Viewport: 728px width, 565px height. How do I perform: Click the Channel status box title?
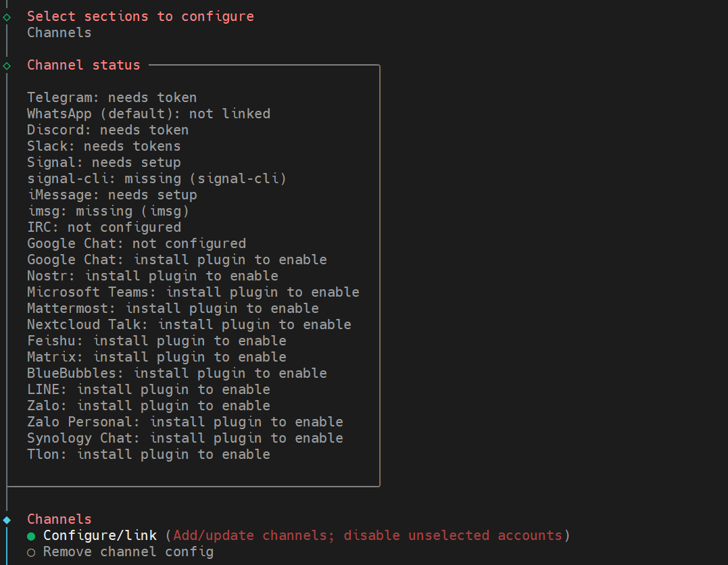click(83, 65)
